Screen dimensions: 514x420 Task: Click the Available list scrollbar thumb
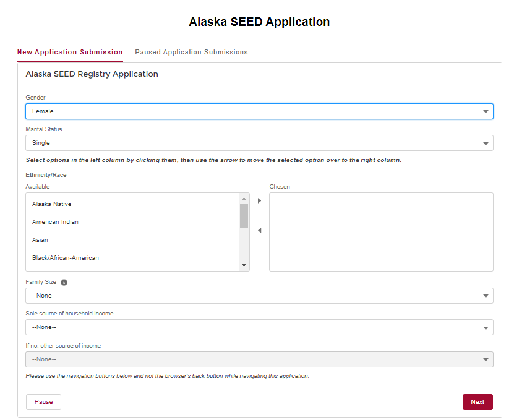tap(244, 215)
